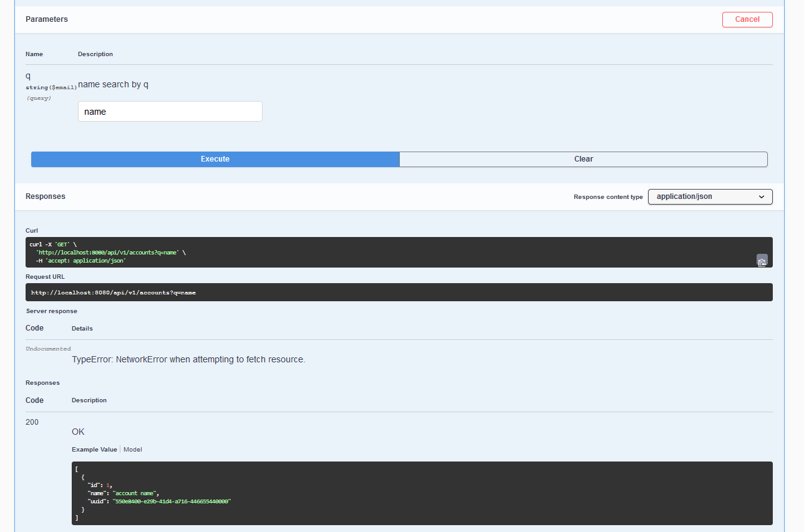This screenshot has width=804, height=532.
Task: Click the 200 response code
Action: 32,422
